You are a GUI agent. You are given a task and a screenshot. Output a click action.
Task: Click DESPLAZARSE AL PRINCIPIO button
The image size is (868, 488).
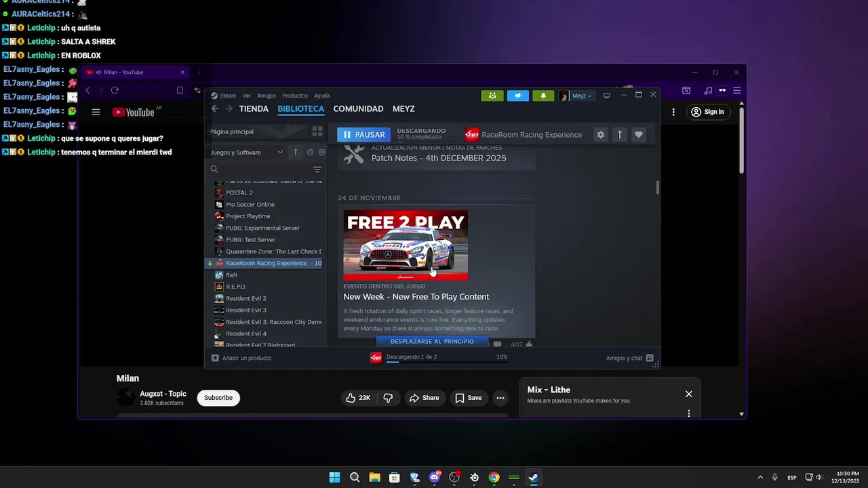coord(432,341)
